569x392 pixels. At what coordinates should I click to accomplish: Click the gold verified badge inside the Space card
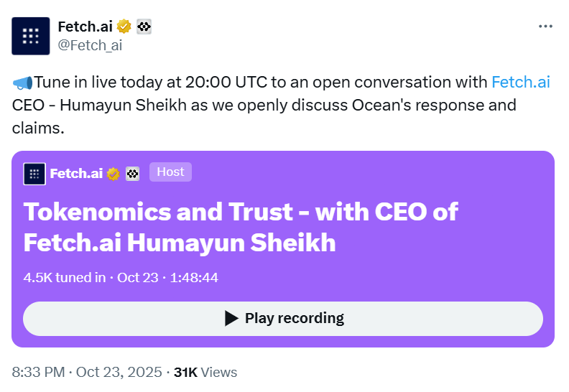[113, 174]
